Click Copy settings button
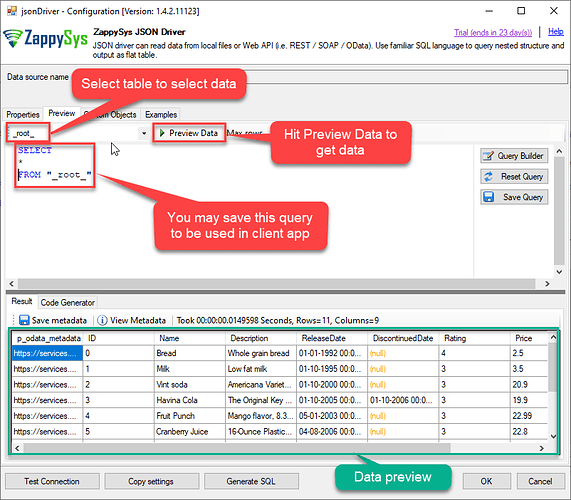Image resolution: width=571 pixels, height=500 pixels. [151, 481]
